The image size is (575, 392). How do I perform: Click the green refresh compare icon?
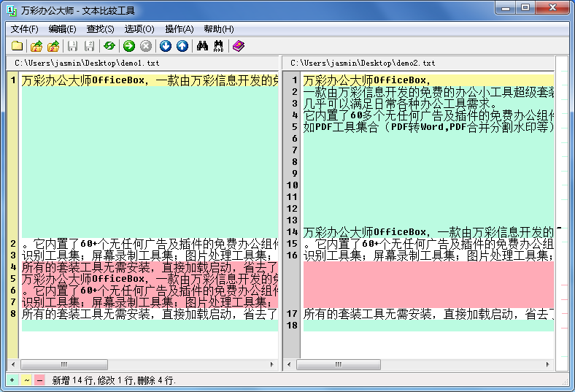click(109, 46)
